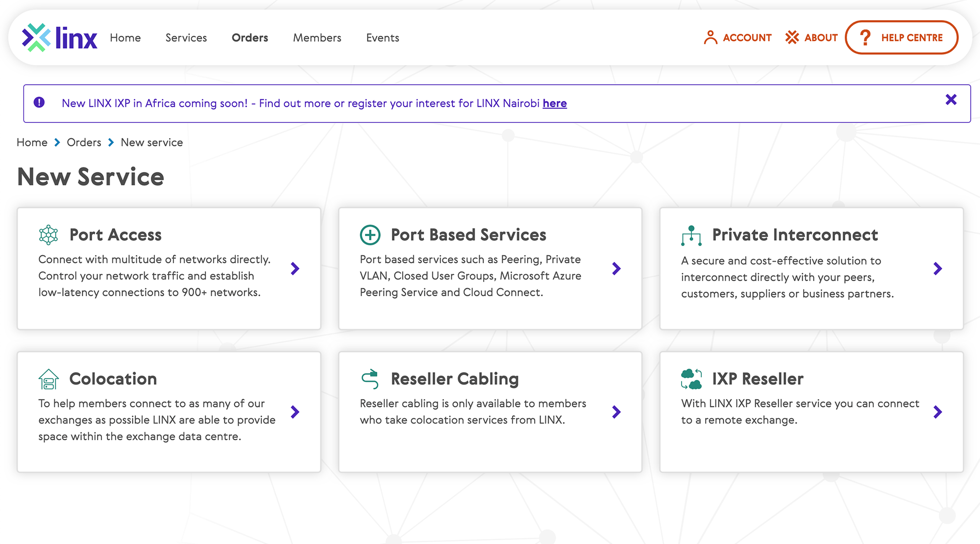
Task: Click the Private Interconnect topology icon
Action: [691, 236]
